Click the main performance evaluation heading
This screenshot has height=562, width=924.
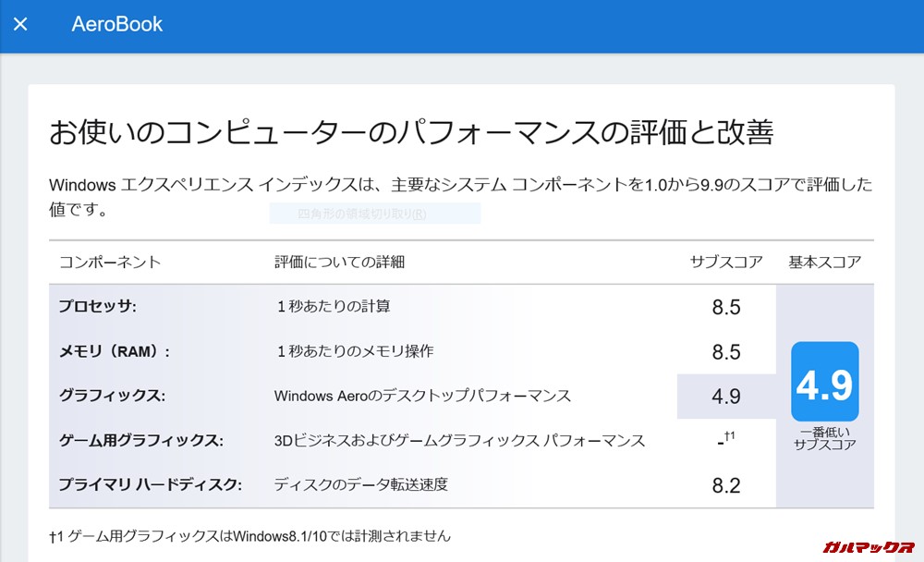pyautogui.click(x=410, y=133)
